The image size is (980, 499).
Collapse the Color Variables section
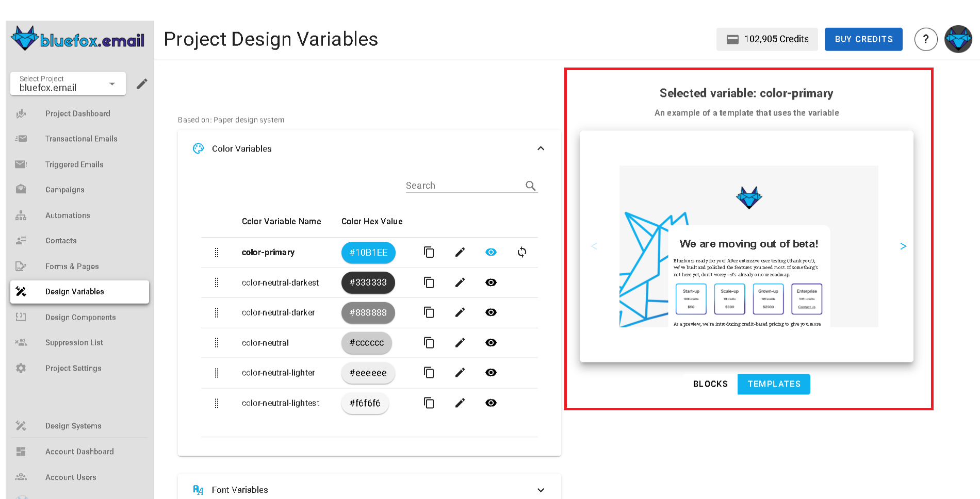tap(541, 148)
